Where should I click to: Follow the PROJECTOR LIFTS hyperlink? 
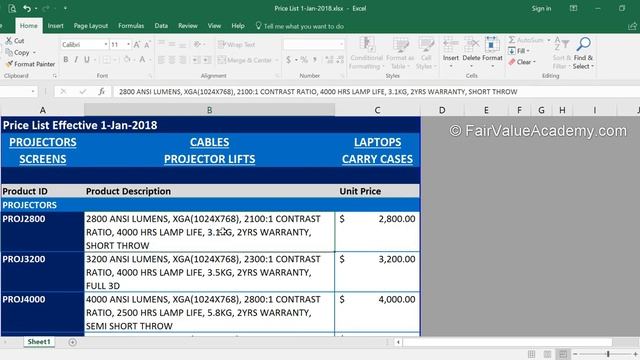point(209,159)
